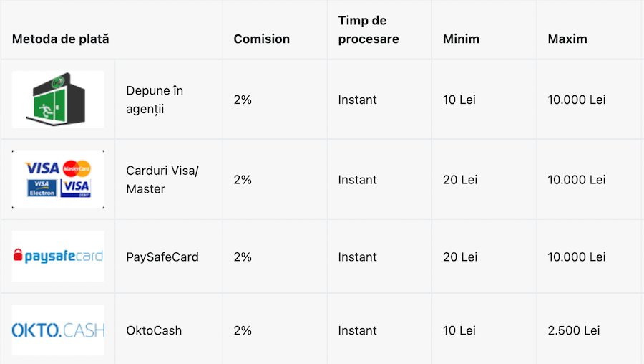Viewport: 644px width, 364px height.
Task: Click the green betting agency shop icon
Action: tap(58, 99)
